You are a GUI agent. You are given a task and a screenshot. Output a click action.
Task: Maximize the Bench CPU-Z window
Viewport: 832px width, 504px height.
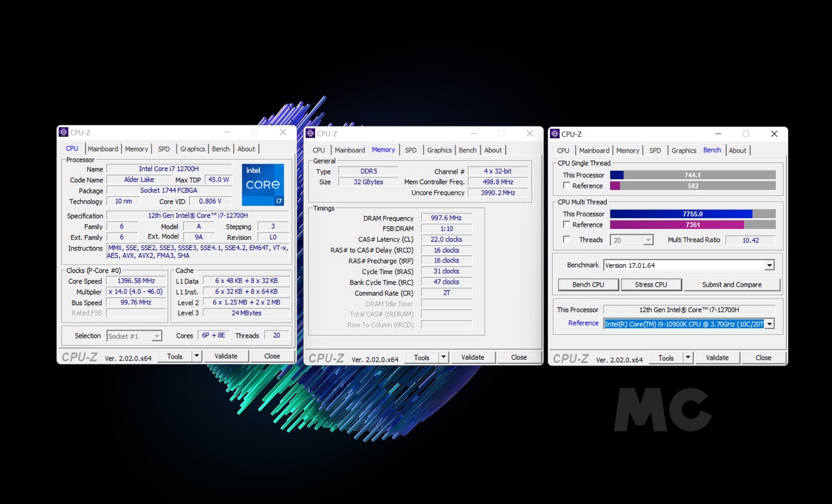746,134
